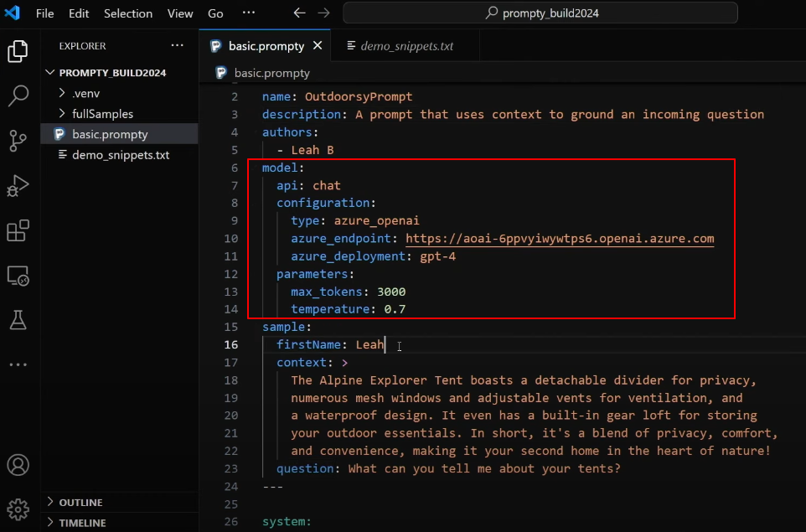Viewport: 806px width, 532px height.
Task: Click the max_tokens value 3000
Action: (x=391, y=292)
